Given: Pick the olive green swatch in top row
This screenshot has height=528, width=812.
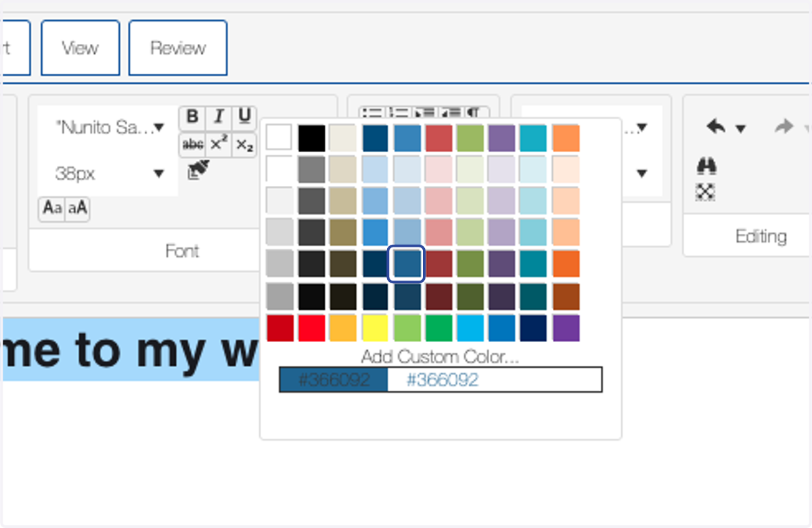Looking at the screenshot, I should click(x=470, y=138).
